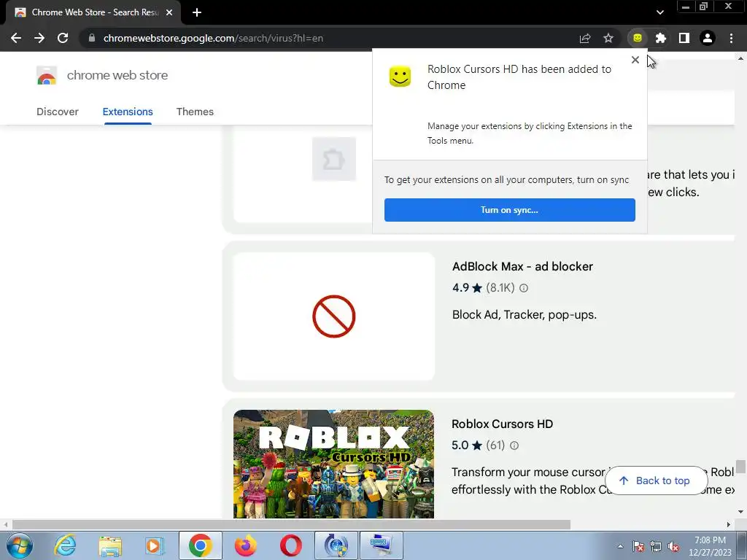Open the AdBlock Max - ad blocker title
This screenshot has width=747, height=560.
522,266
